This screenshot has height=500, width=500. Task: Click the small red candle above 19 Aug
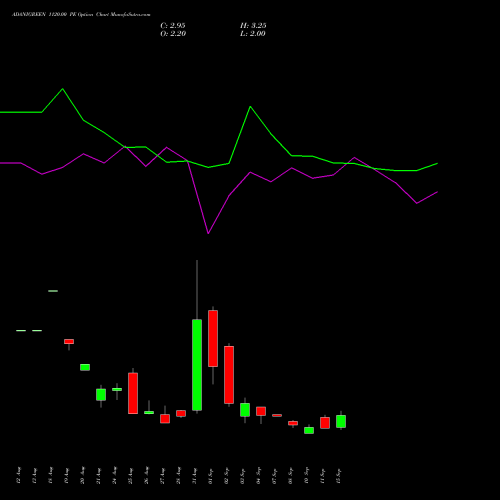point(69,341)
